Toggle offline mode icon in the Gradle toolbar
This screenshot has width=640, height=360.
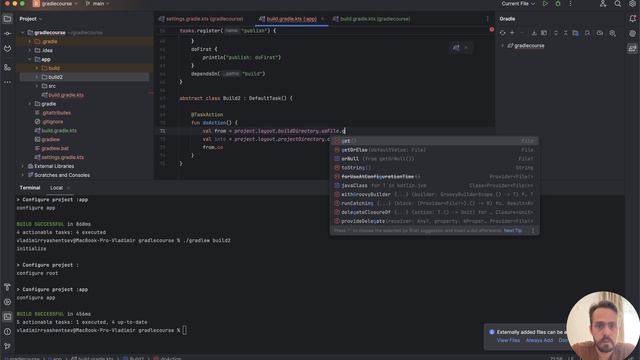[600, 33]
